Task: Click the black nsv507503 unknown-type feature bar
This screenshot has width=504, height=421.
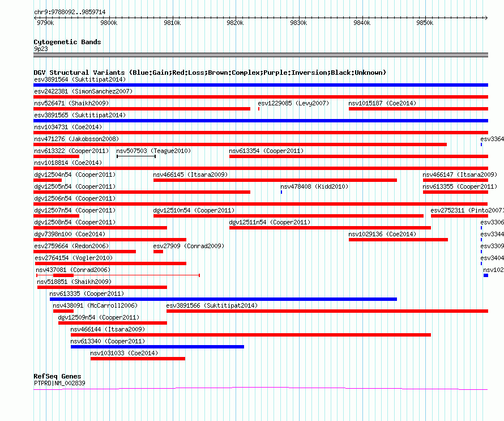Action: point(136,156)
